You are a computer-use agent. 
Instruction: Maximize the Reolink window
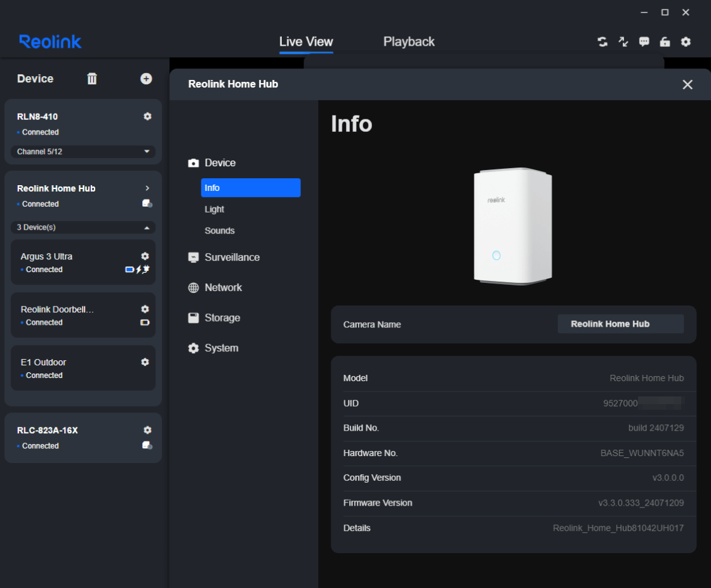[x=665, y=13]
